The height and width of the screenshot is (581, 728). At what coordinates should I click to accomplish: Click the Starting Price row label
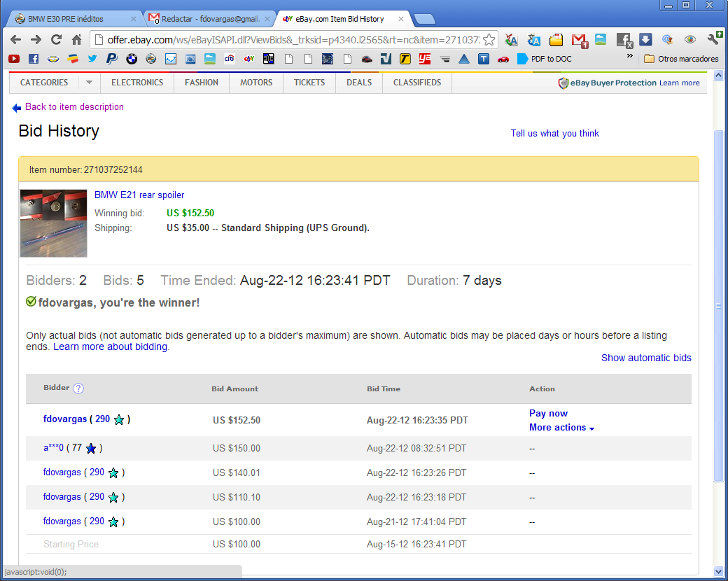(71, 544)
